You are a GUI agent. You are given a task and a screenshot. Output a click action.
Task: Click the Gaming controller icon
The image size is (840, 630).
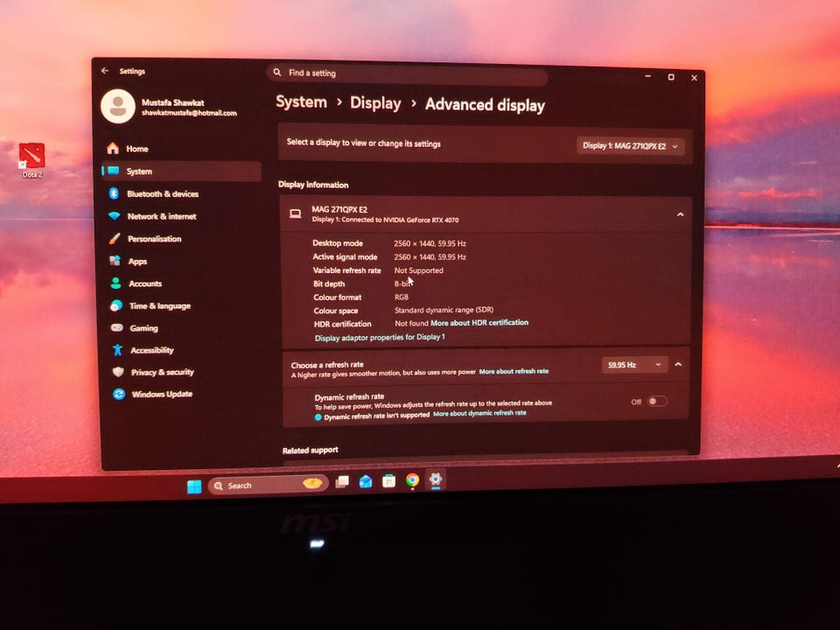[116, 327]
